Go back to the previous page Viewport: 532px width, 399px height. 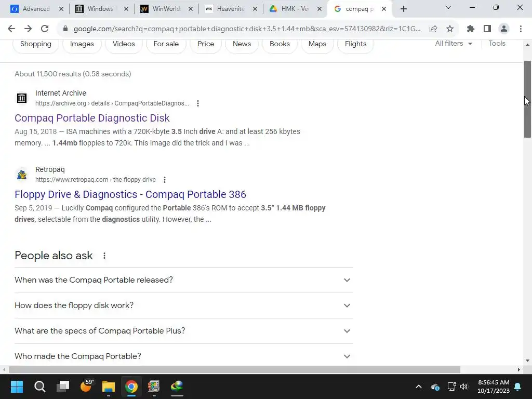[x=11, y=29]
